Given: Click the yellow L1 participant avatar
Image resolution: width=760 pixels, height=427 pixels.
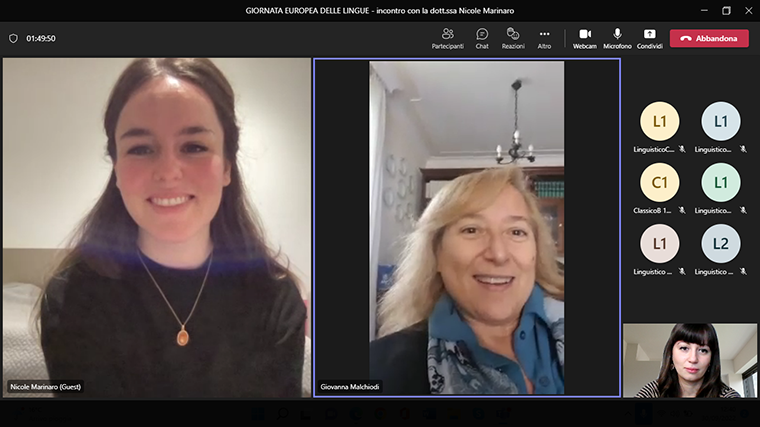Looking at the screenshot, I should click(x=659, y=121).
